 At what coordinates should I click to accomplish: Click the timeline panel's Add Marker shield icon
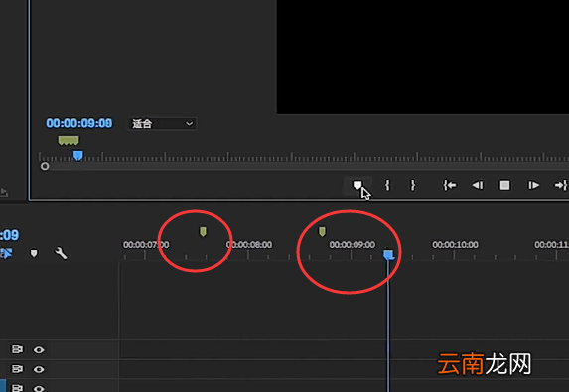coord(34,253)
